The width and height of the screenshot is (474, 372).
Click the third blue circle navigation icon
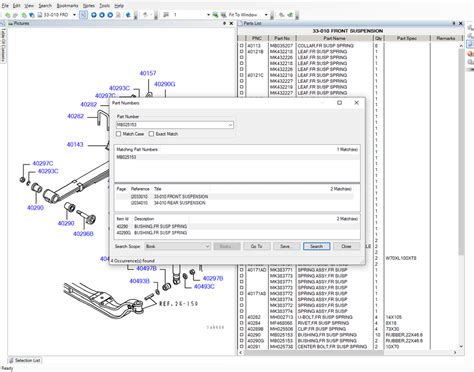[x=110, y=15]
